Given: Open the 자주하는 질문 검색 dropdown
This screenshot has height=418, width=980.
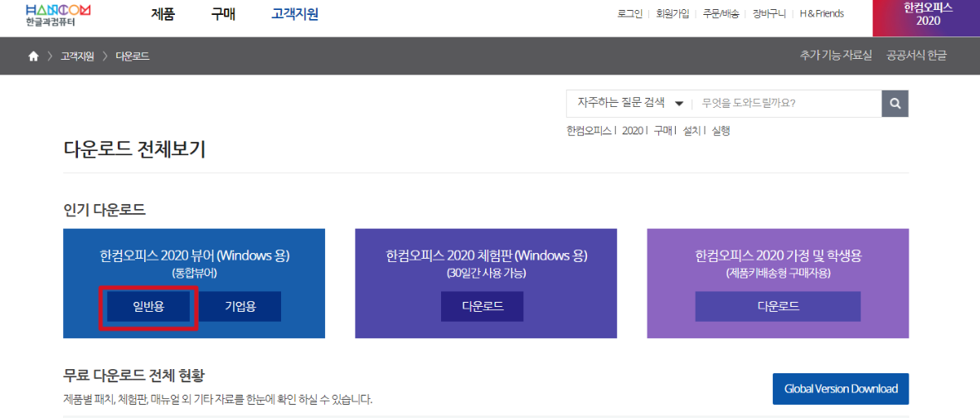Looking at the screenshot, I should 630,104.
